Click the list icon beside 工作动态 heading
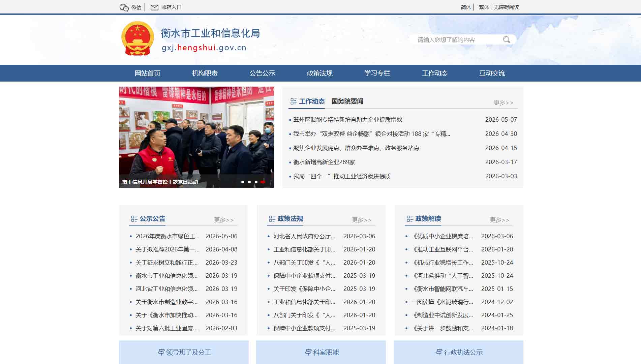 [x=294, y=101]
